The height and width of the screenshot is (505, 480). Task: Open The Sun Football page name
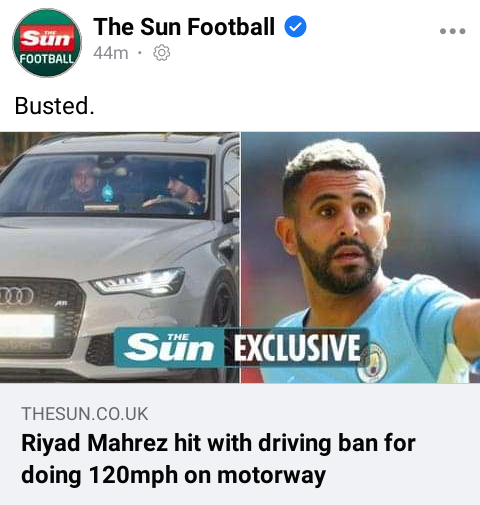184,27
